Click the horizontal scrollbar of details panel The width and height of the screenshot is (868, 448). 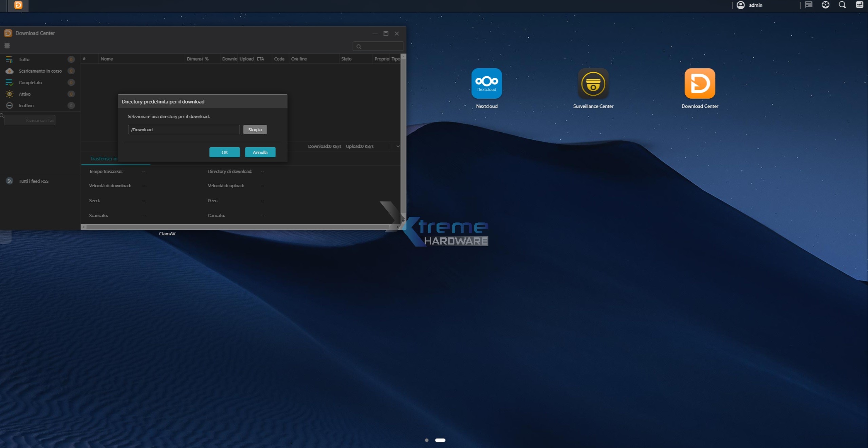(x=238, y=227)
